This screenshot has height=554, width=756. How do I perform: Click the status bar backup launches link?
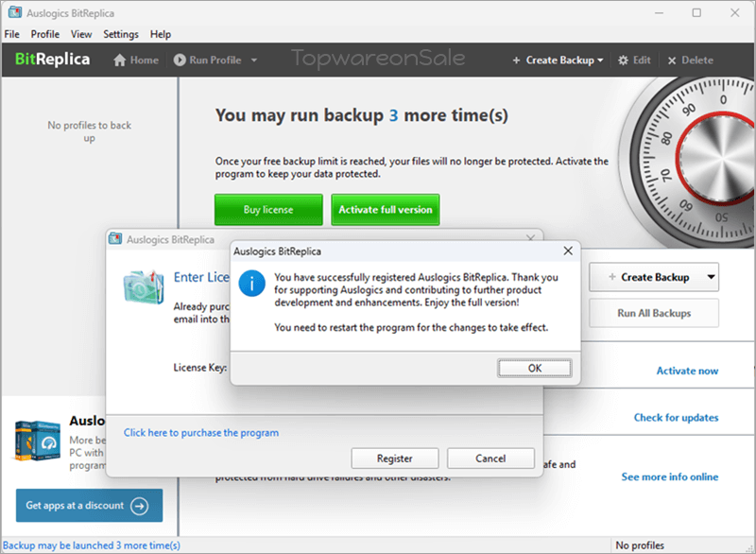[92, 545]
